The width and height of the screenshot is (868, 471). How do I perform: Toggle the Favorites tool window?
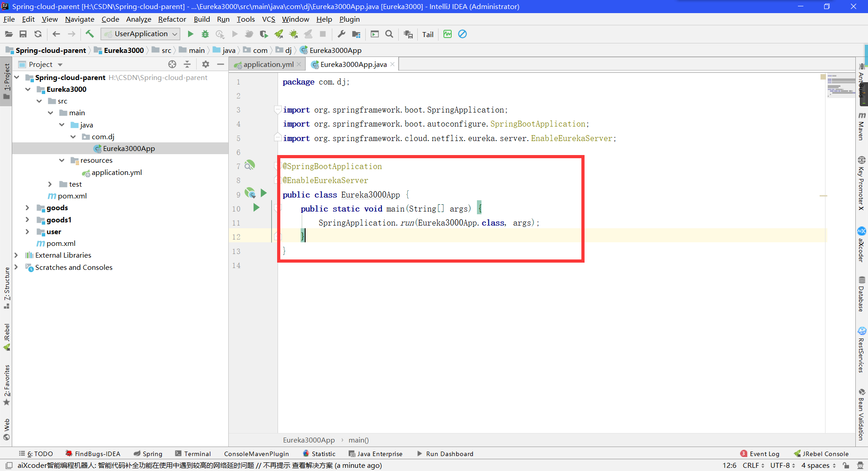(6, 385)
